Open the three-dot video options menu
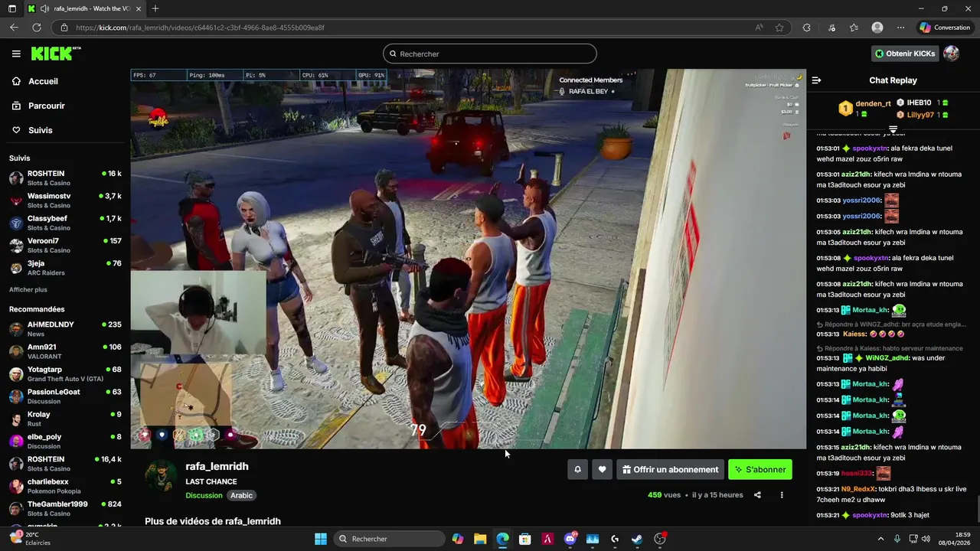 click(782, 495)
